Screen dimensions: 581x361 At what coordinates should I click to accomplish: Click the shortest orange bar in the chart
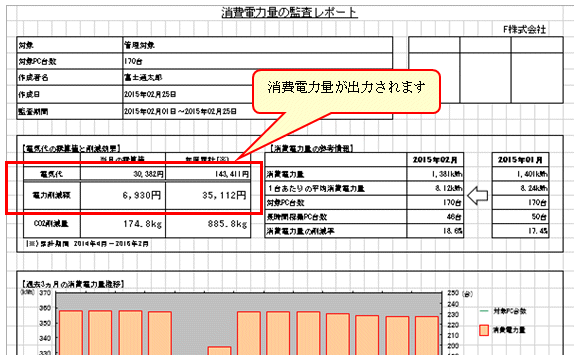[219, 351]
